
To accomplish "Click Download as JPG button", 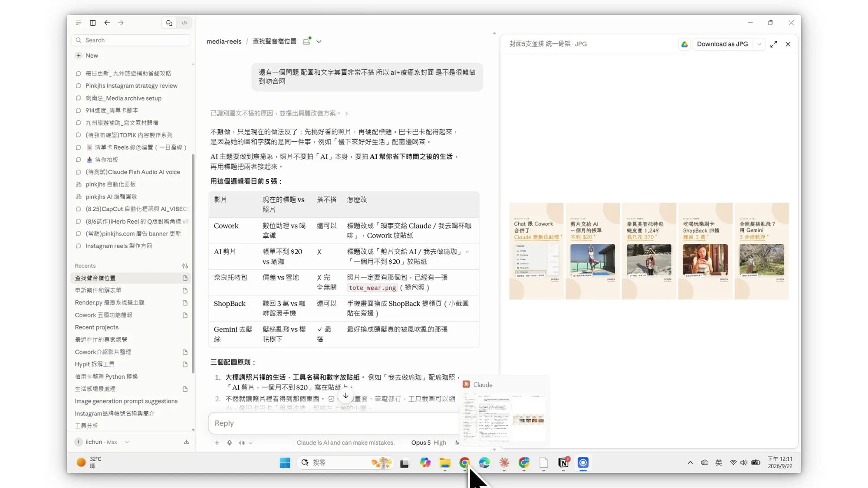I will pos(722,44).
